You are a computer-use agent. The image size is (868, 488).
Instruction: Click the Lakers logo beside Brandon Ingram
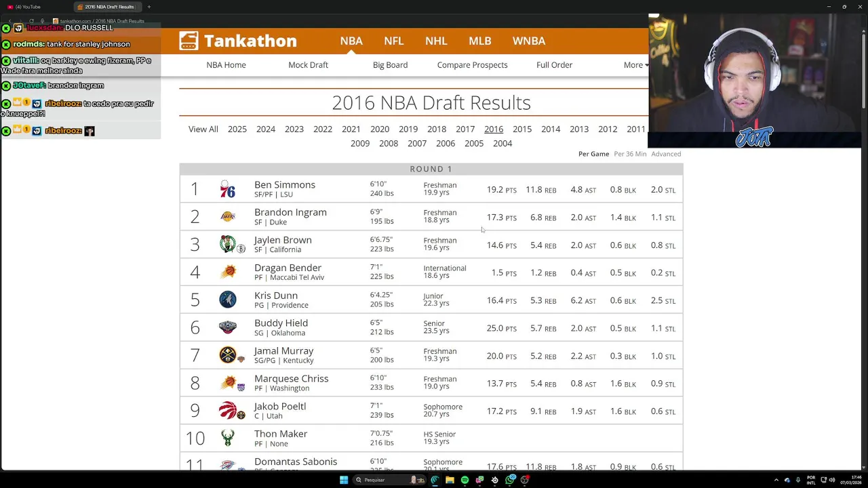point(228,217)
